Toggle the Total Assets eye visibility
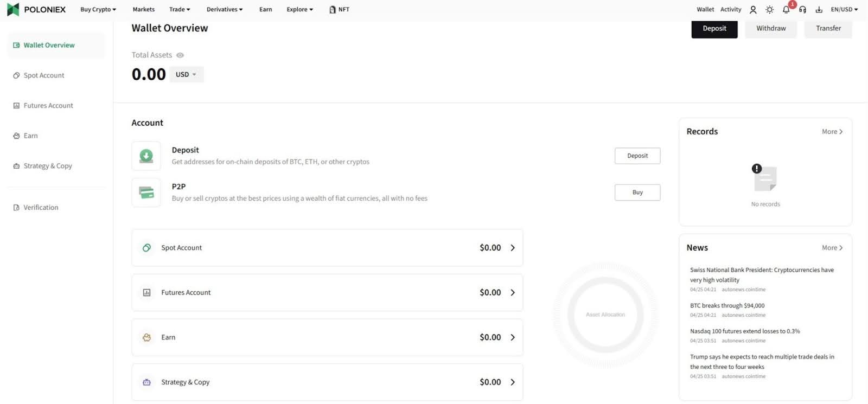Screen dimensions: 868x404 coord(180,55)
